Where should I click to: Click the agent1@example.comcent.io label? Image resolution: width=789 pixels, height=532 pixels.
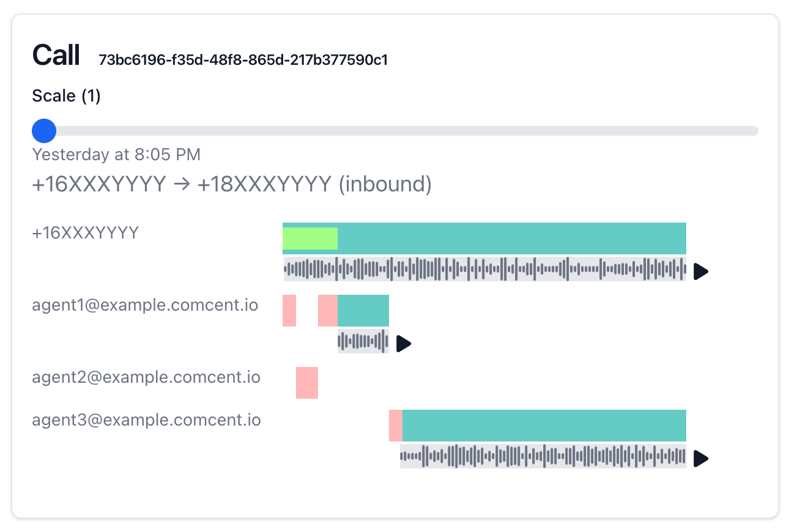(x=145, y=305)
